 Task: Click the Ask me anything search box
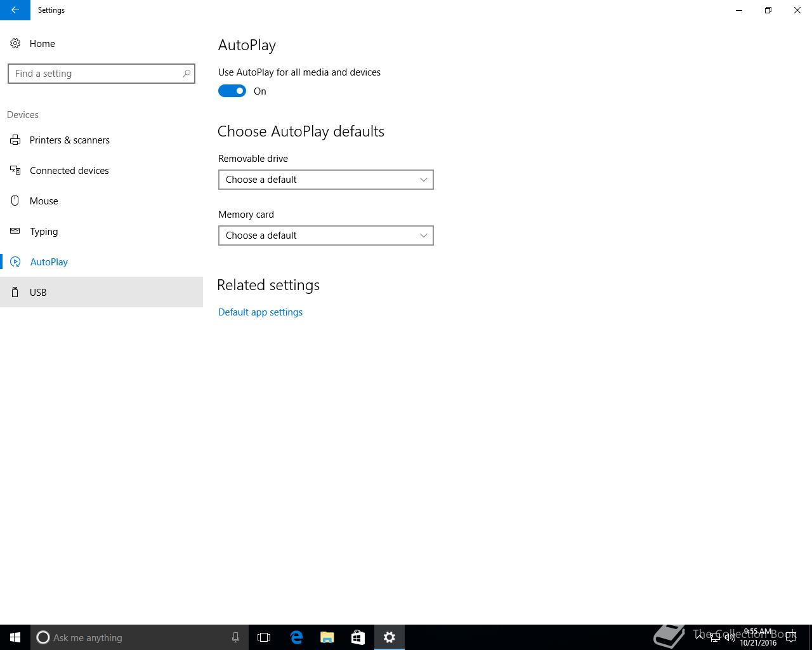[x=140, y=637]
